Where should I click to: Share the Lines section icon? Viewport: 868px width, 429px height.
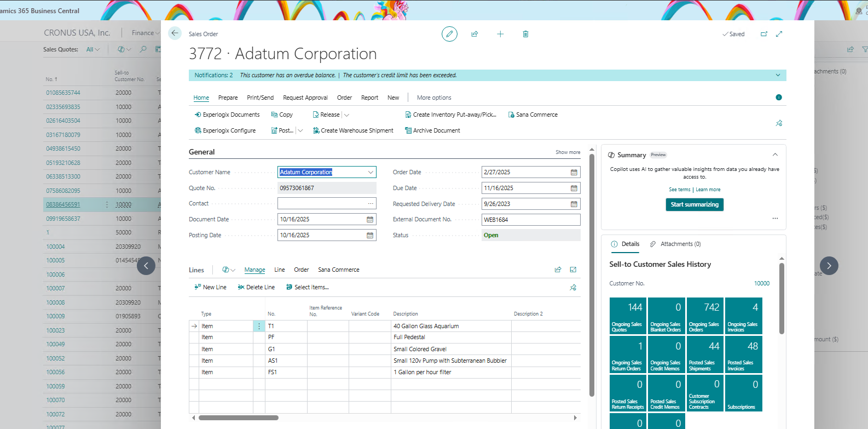click(x=558, y=270)
